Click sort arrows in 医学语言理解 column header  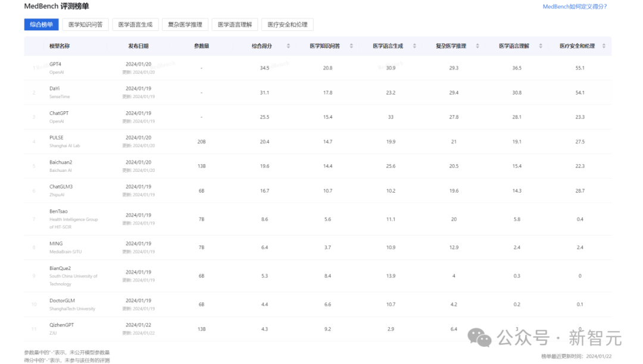[541, 46]
